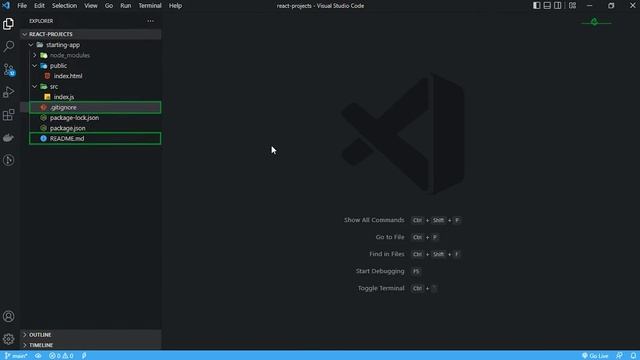The height and width of the screenshot is (360, 640).
Task: Click the EXPLORER panel title
Action: coord(41,21)
